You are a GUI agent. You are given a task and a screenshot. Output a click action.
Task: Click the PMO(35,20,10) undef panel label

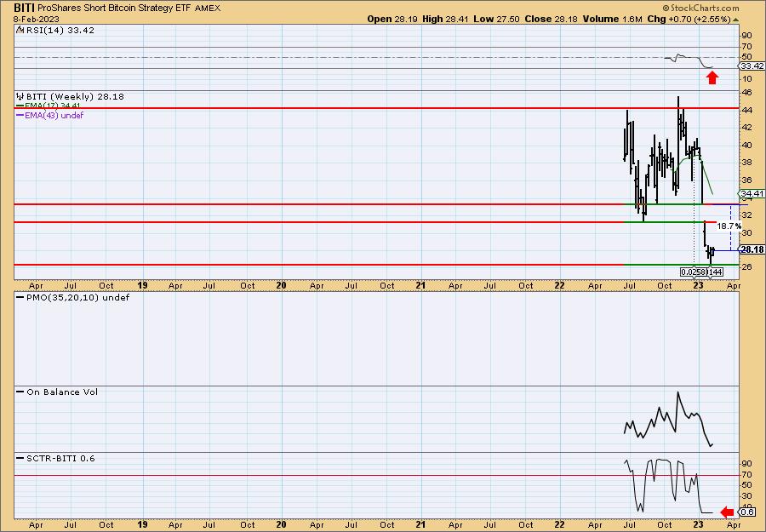[73, 298]
